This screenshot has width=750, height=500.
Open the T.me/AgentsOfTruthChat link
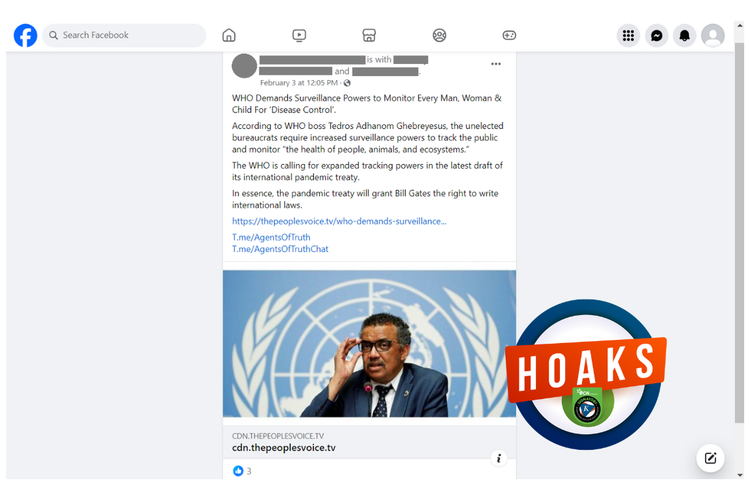(x=280, y=249)
